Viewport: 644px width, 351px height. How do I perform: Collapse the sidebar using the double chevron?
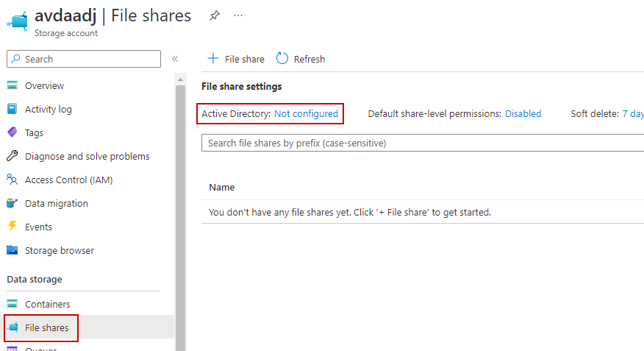coord(175,59)
